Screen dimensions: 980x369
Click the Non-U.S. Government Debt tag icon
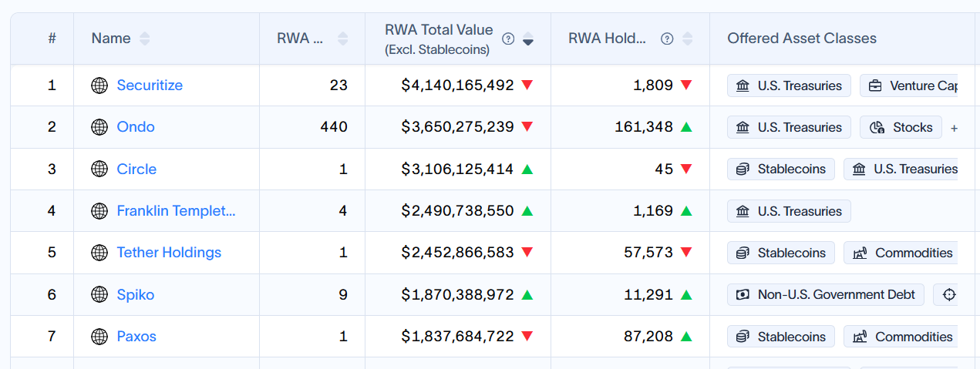pos(743,294)
